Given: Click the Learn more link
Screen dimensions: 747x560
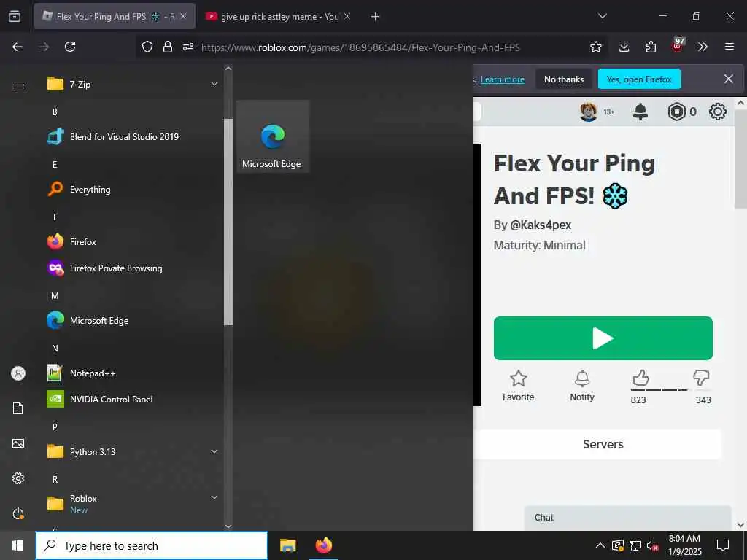Looking at the screenshot, I should (x=503, y=79).
